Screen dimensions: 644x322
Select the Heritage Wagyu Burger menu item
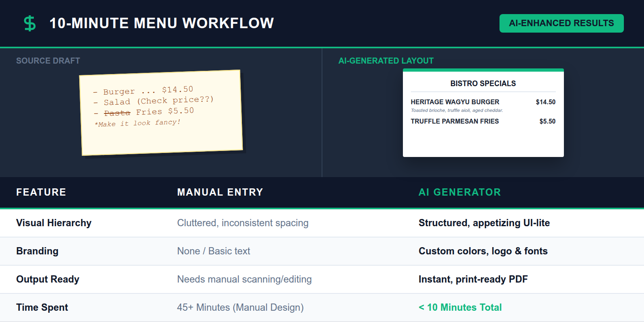pos(455,102)
